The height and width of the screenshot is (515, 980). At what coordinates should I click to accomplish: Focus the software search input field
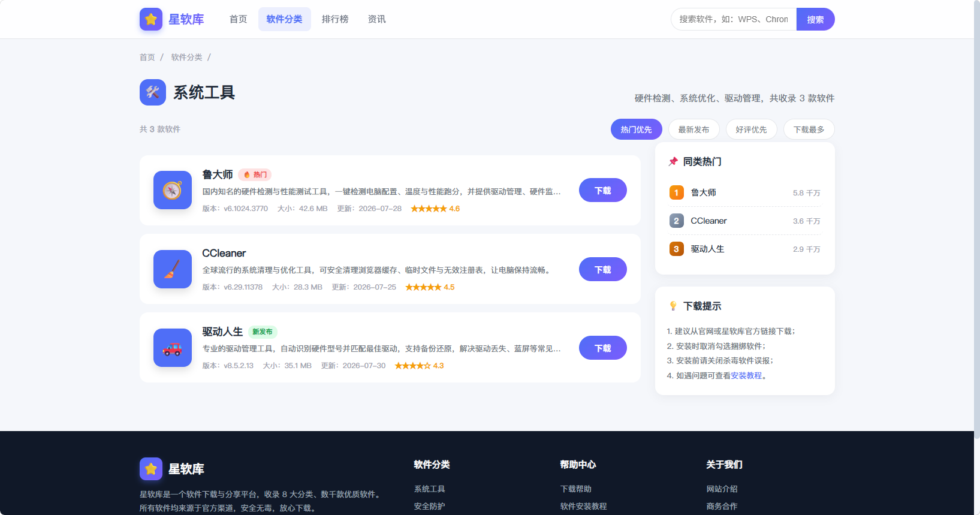pyautogui.click(x=734, y=19)
